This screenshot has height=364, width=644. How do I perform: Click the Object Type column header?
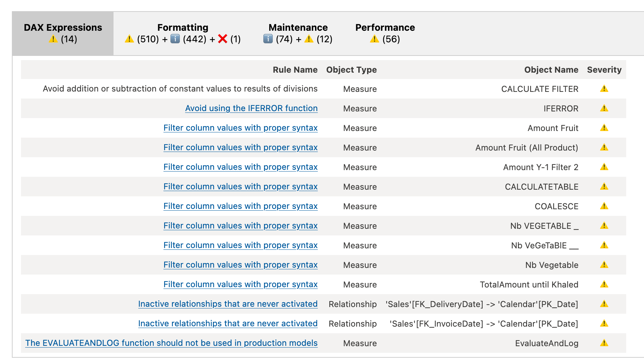(x=351, y=70)
